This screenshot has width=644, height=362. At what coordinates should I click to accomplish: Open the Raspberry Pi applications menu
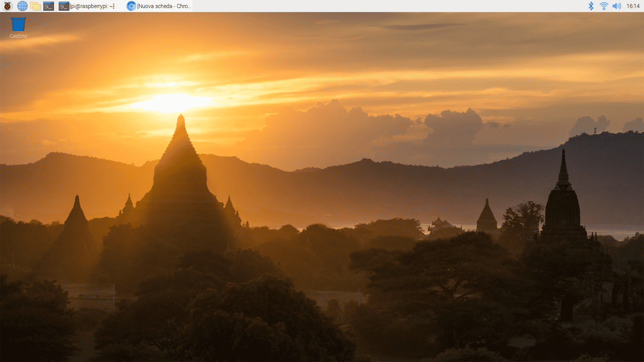pyautogui.click(x=7, y=6)
